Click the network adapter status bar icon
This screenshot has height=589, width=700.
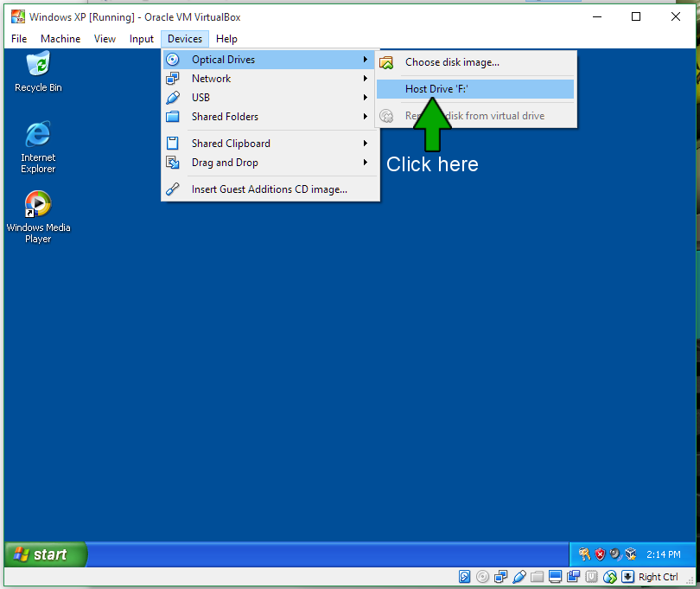coord(501,577)
